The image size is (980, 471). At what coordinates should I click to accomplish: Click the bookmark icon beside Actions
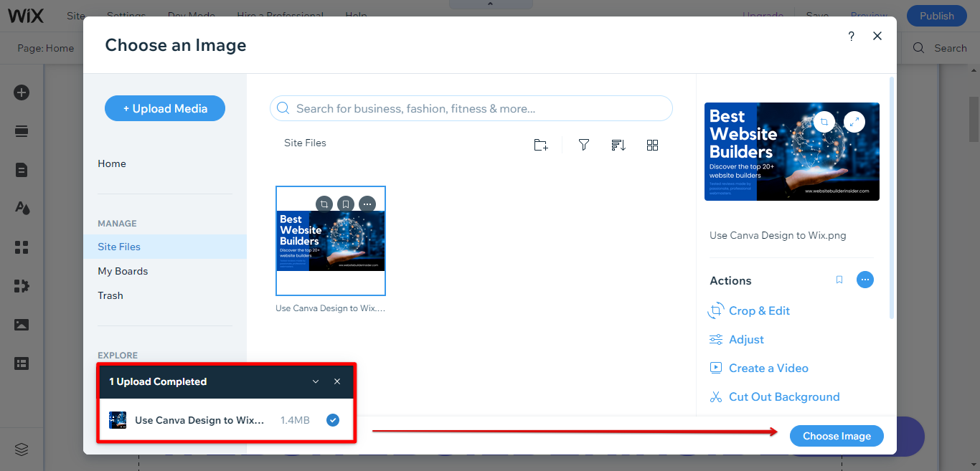click(x=839, y=280)
